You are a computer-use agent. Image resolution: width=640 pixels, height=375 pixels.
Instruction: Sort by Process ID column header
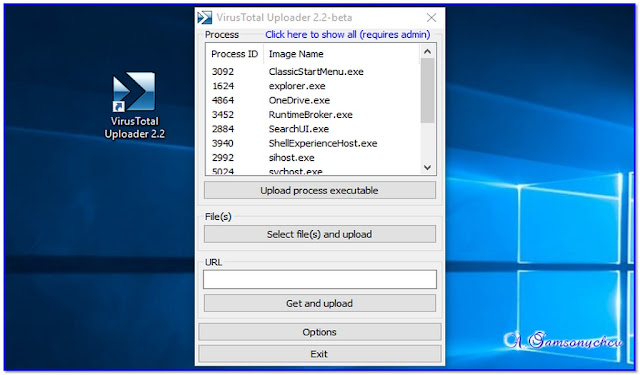click(234, 54)
